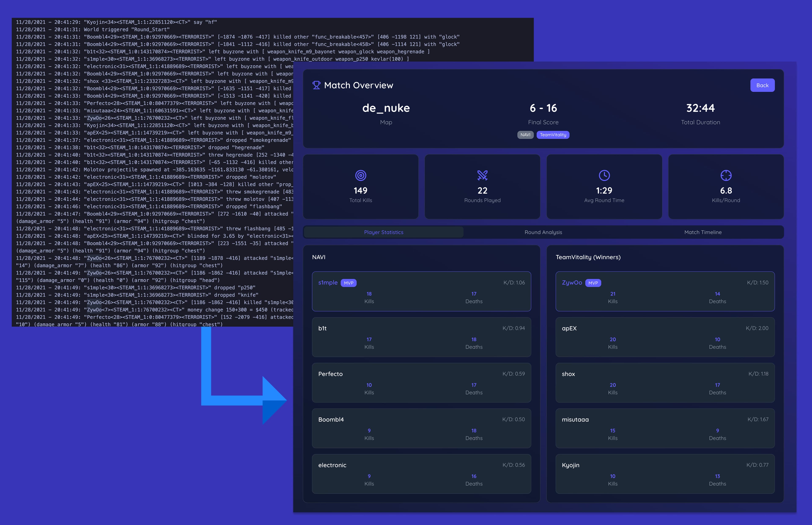Click K/D: 1.67 on misutaaa's card
The height and width of the screenshot is (525, 812).
[758, 419]
